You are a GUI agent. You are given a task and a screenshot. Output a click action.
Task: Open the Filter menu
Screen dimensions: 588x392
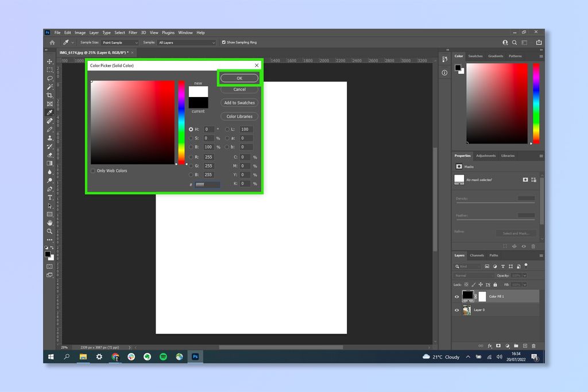[133, 32]
